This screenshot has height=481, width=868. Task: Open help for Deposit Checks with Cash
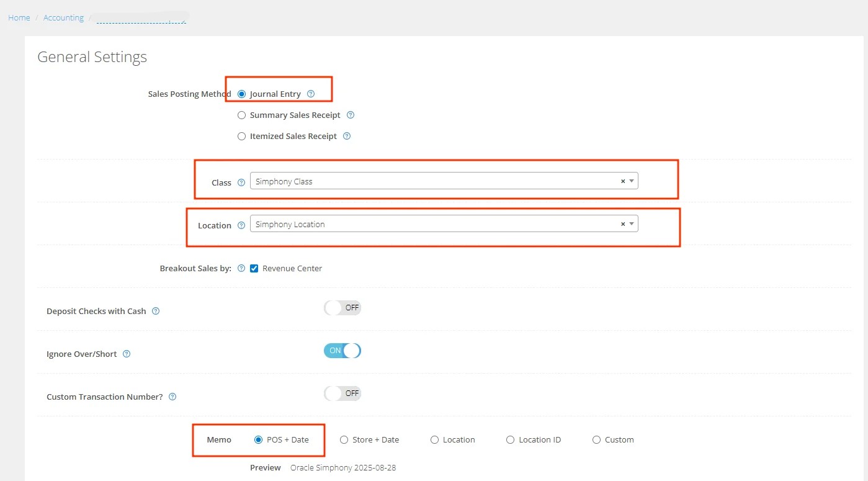pos(156,311)
